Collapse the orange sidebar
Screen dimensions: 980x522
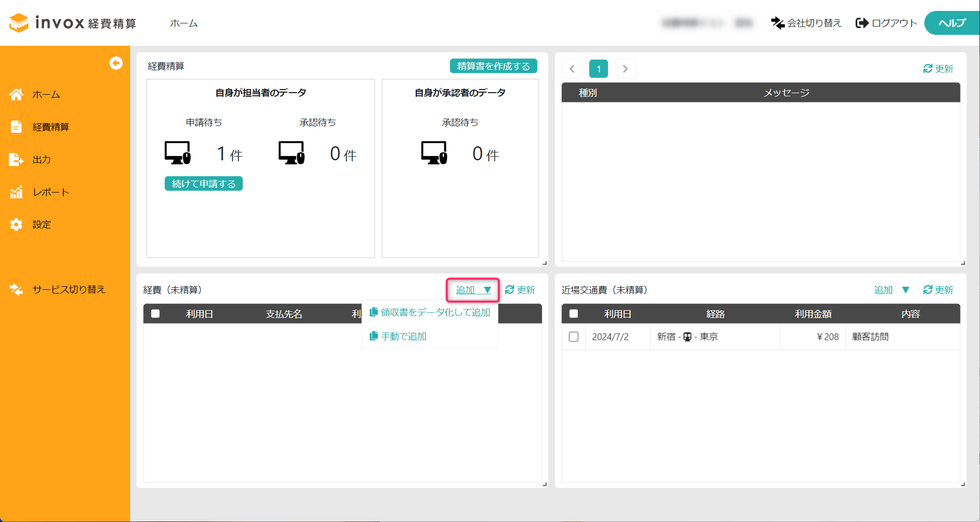(116, 63)
